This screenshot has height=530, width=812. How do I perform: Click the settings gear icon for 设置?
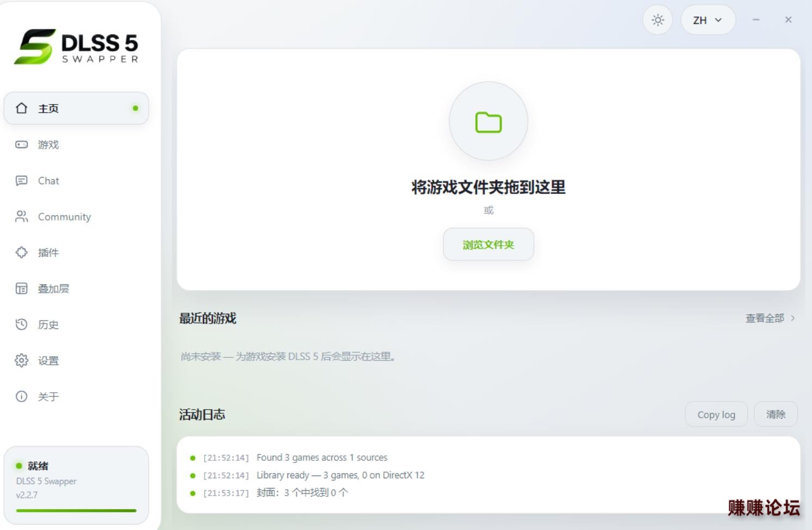coord(21,360)
